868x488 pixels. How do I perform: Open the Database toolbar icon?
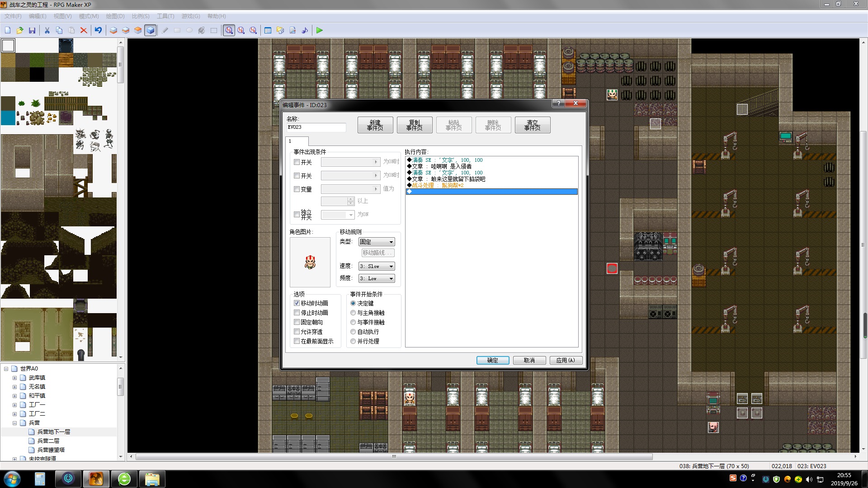pos(268,30)
